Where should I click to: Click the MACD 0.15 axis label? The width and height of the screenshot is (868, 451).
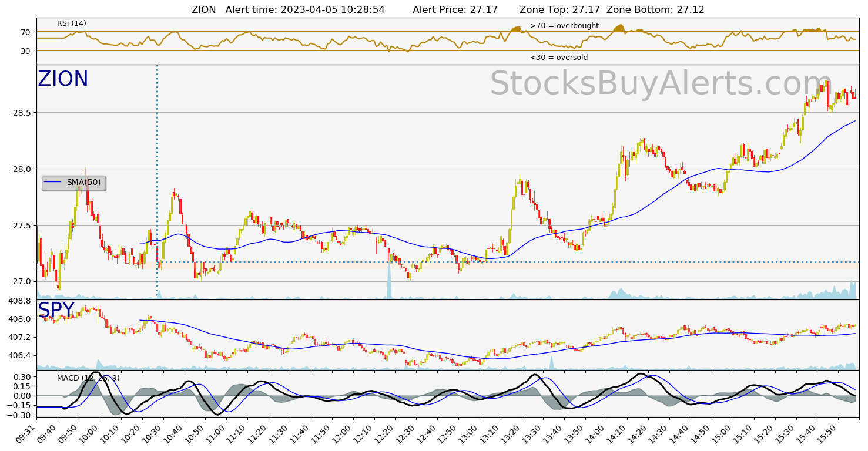click(22, 386)
